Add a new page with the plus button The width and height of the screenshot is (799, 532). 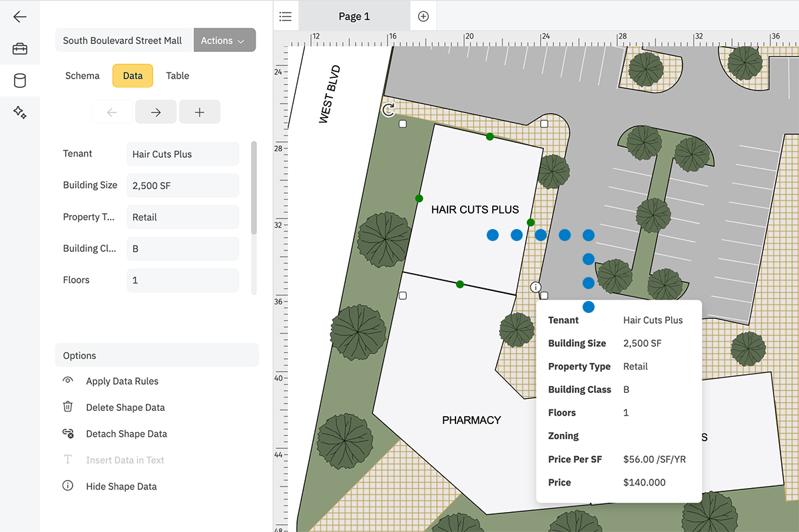coord(423,16)
